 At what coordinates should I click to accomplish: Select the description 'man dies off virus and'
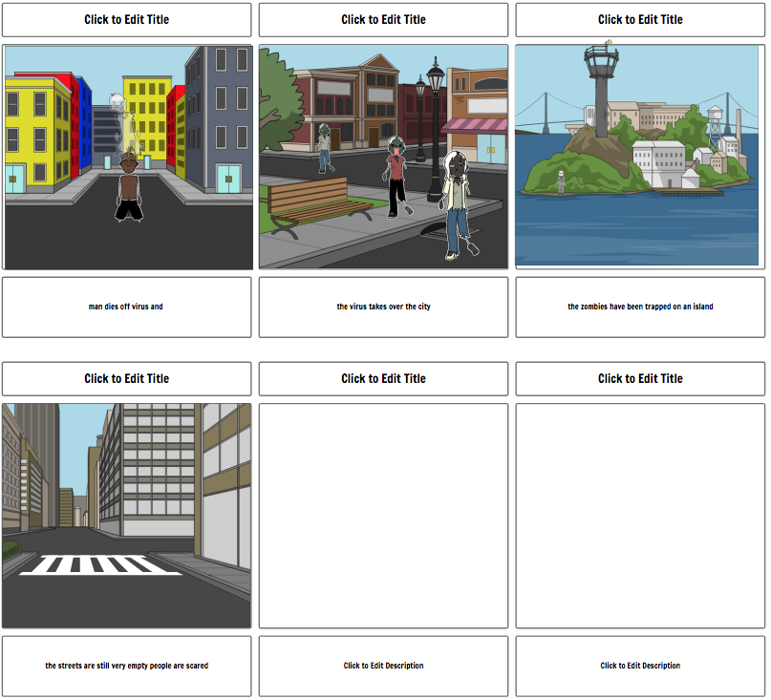(x=126, y=307)
